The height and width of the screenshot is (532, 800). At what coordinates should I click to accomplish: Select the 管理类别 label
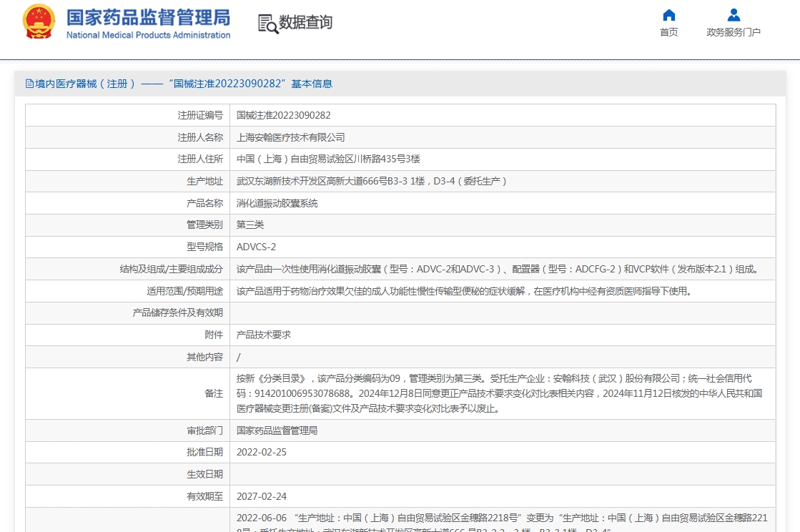click(204, 225)
